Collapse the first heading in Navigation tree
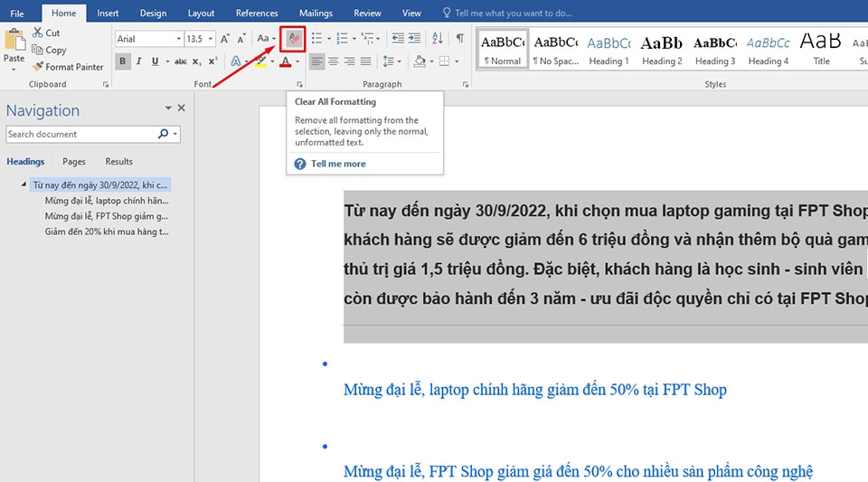The width and height of the screenshot is (868, 482). coord(24,184)
